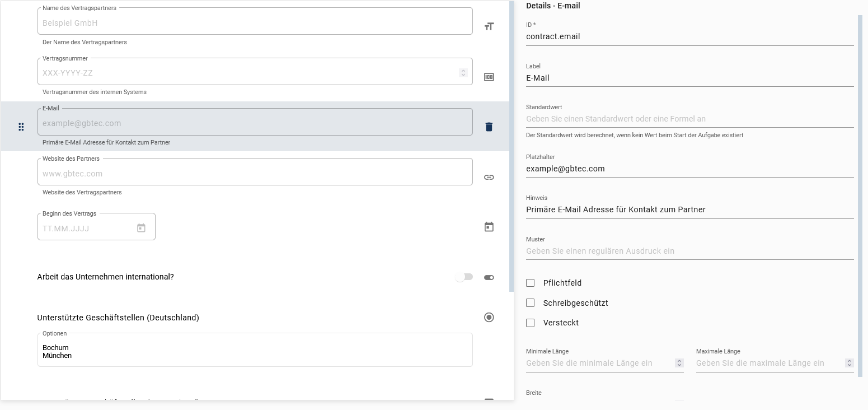Click the Vertragsnummer number stepper
868x410 pixels.
(463, 73)
